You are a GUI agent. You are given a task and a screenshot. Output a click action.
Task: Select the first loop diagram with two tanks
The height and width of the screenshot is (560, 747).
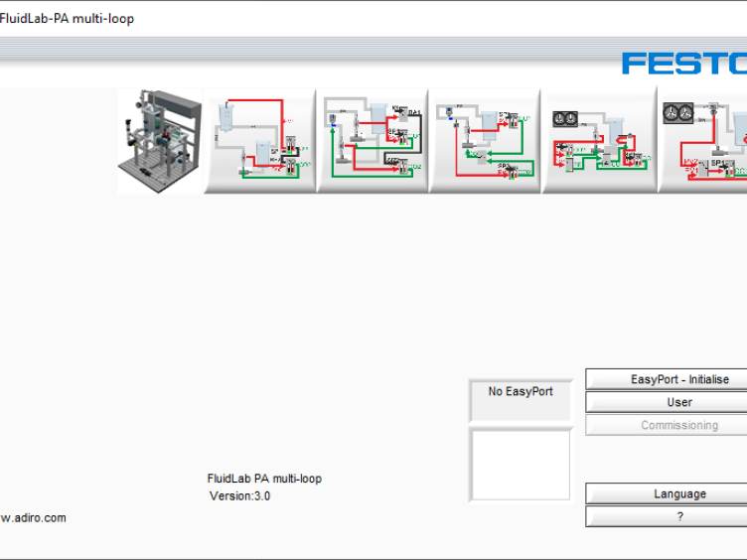click(259, 141)
